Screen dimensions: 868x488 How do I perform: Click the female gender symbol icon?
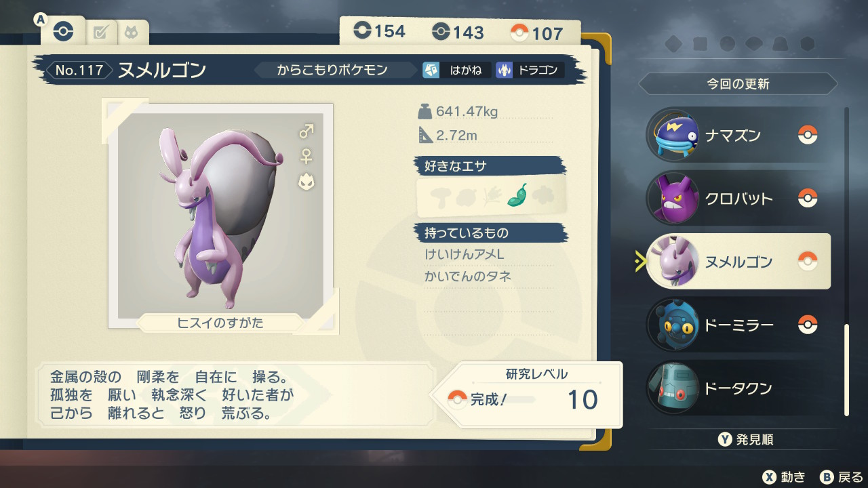[x=307, y=157]
